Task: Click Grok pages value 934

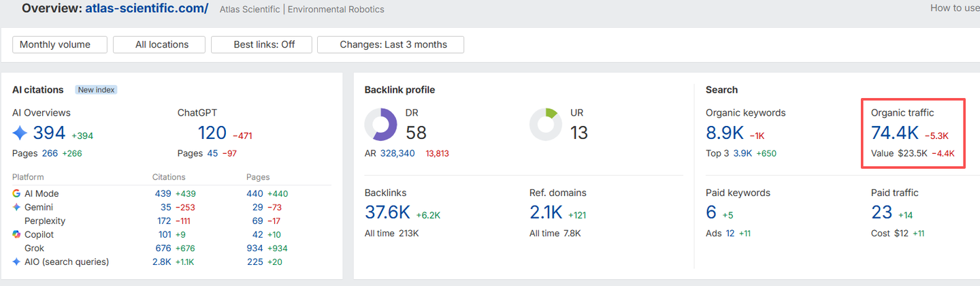Action: tap(255, 248)
